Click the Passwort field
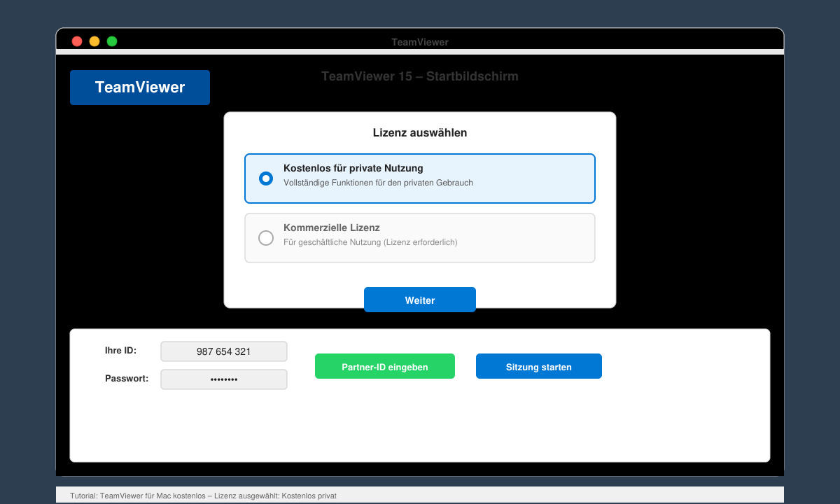 pos(224,379)
